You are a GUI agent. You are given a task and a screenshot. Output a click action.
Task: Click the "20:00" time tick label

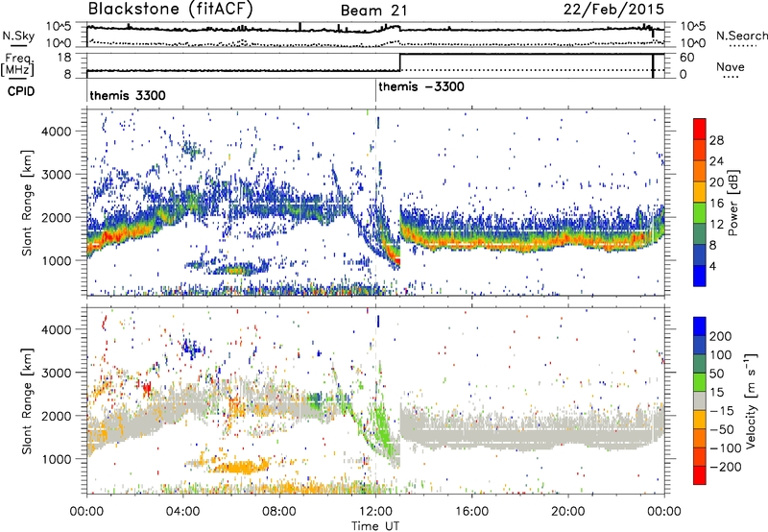coord(568,512)
